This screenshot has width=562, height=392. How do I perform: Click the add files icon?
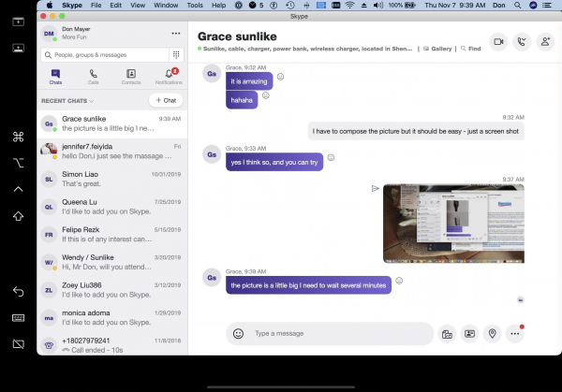point(447,333)
